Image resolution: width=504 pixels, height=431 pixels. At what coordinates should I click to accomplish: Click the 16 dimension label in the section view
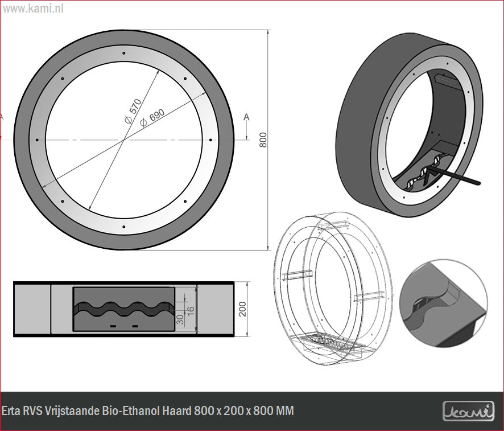190,310
